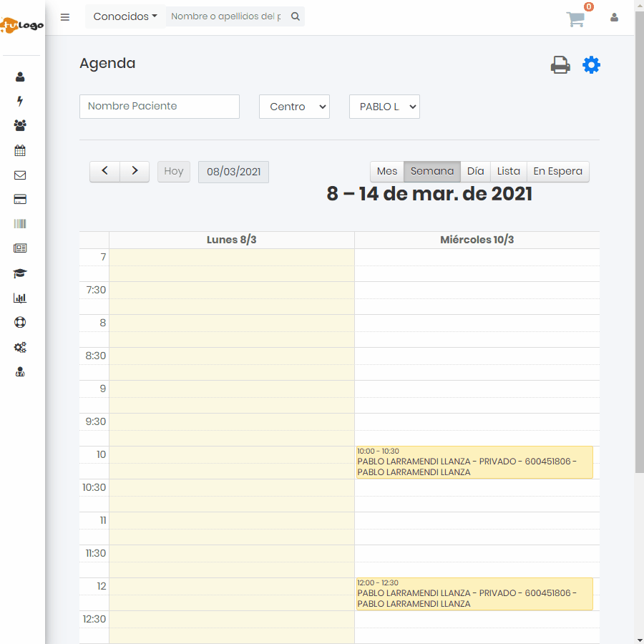644x644 pixels.
Task: Open the credit card billing icon
Action: (x=20, y=200)
